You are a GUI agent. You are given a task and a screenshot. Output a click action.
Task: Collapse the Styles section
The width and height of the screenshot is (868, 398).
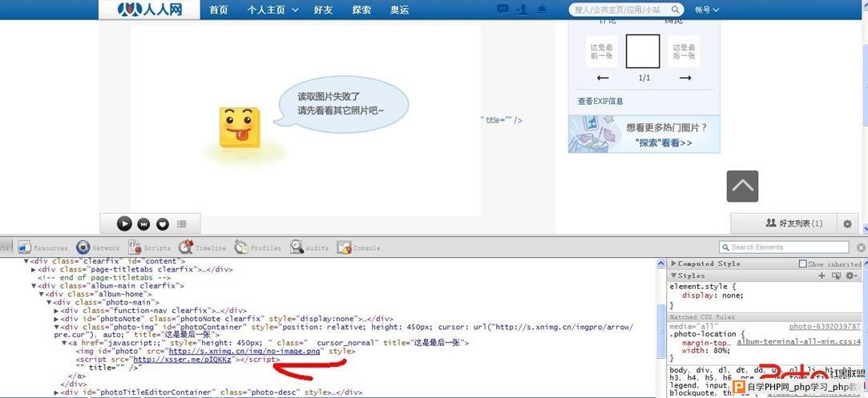coord(674,275)
